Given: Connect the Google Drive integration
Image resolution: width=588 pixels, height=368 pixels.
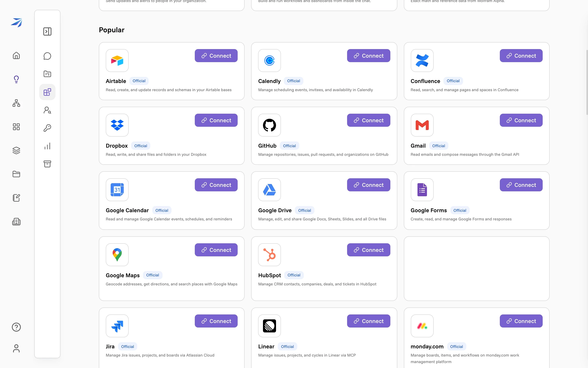Looking at the screenshot, I should [x=369, y=185].
